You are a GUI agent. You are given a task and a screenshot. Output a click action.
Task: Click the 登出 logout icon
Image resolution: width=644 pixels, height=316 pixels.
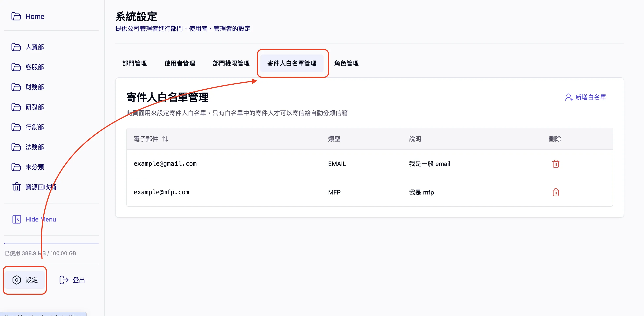[x=64, y=280]
